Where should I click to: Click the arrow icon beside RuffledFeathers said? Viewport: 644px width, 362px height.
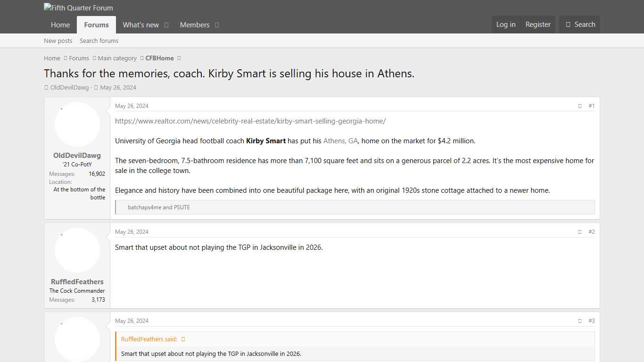click(x=183, y=339)
